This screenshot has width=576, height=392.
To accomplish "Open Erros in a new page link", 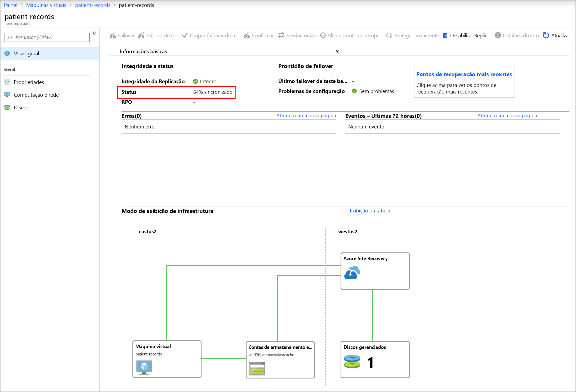I will click(306, 116).
